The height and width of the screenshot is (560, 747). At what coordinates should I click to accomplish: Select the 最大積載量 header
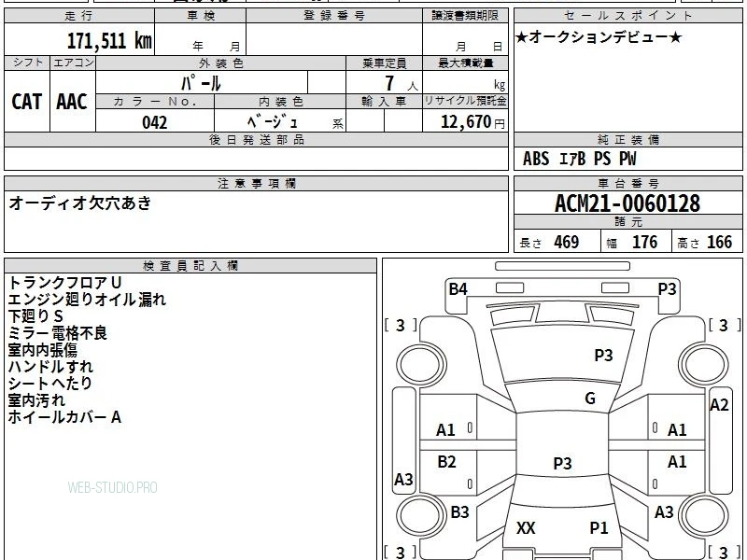point(465,63)
